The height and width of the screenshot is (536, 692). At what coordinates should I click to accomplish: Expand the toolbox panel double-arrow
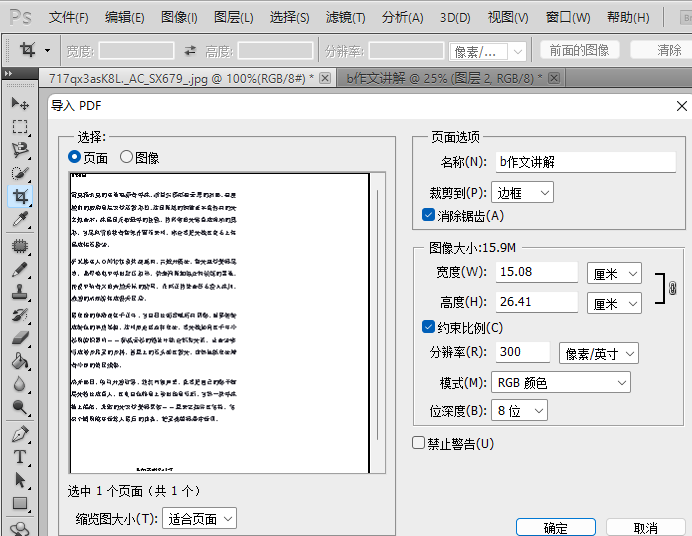(x=8, y=74)
